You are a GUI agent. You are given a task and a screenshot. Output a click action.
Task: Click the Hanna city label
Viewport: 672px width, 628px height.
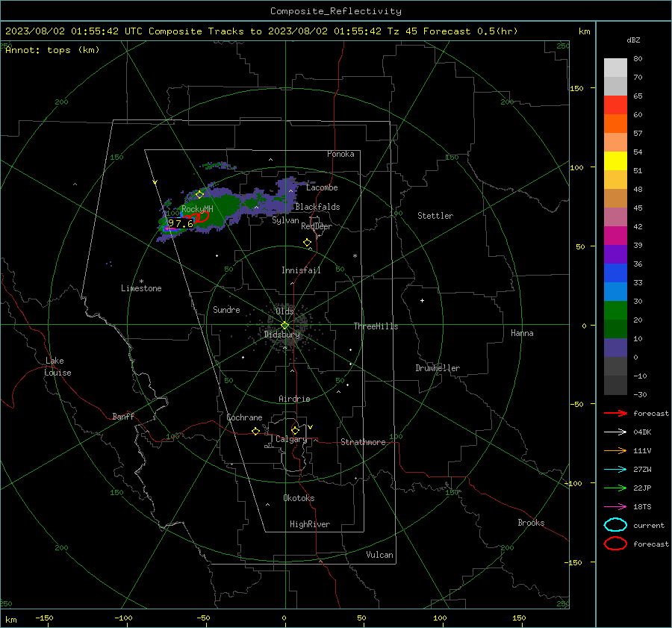(522, 333)
